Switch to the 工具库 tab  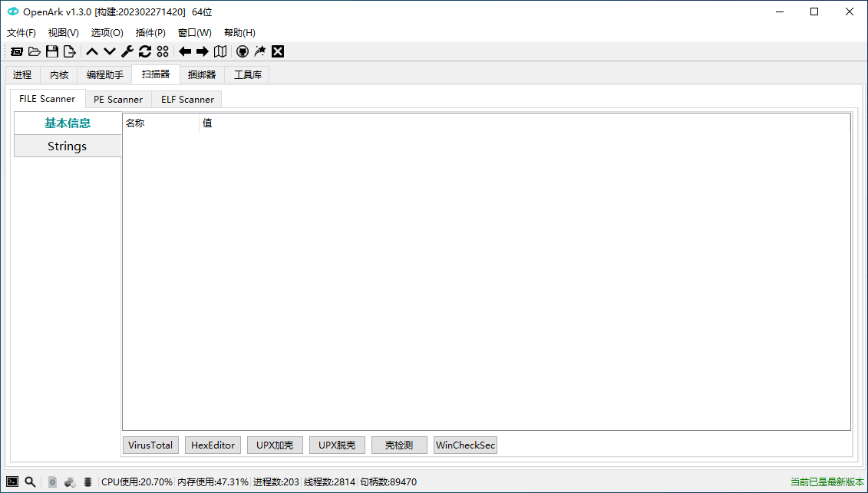coord(247,74)
